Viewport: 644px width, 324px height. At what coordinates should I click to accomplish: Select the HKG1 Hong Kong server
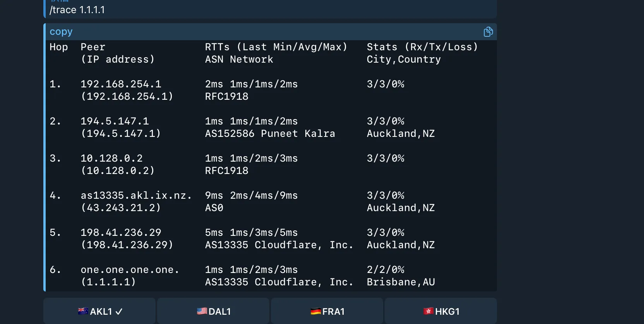tap(441, 311)
